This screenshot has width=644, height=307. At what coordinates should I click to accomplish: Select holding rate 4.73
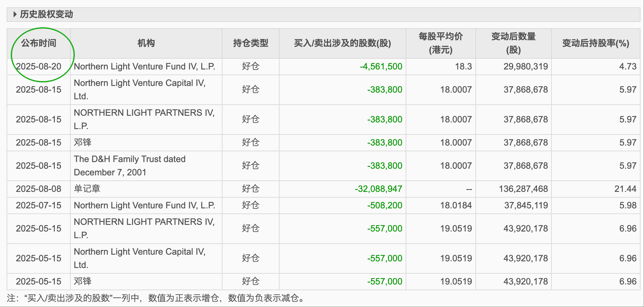coord(628,66)
